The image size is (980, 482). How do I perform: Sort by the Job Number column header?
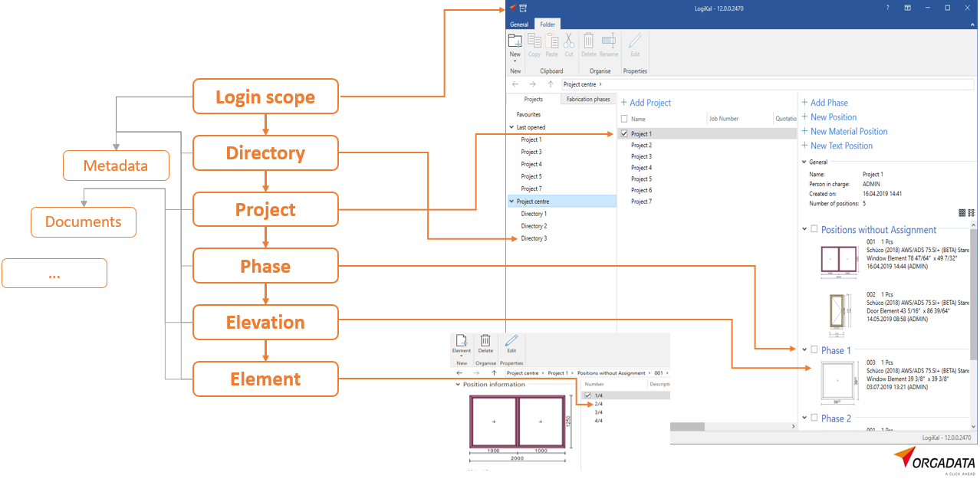[x=724, y=119]
